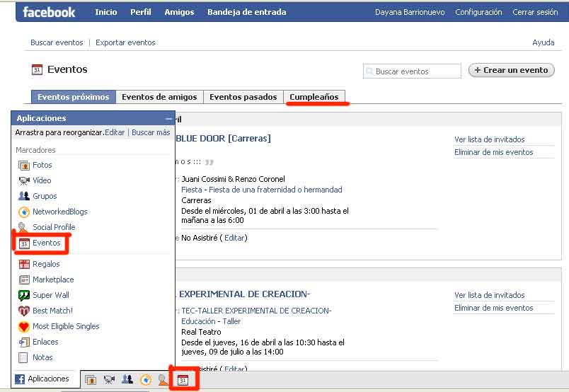Click Cerrar sesión
Image resolution: width=569 pixels, height=392 pixels.
click(535, 12)
